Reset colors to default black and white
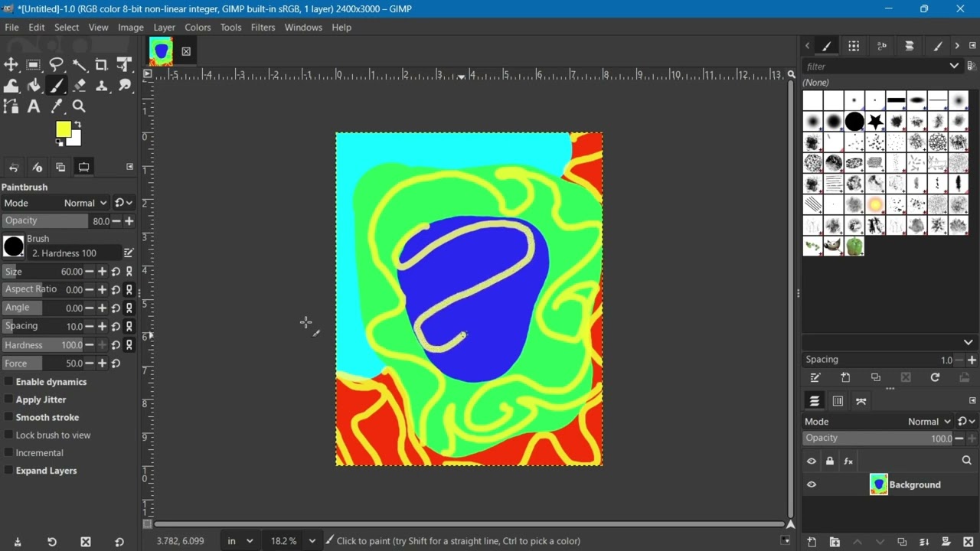The width and height of the screenshot is (980, 551). pos(60,142)
